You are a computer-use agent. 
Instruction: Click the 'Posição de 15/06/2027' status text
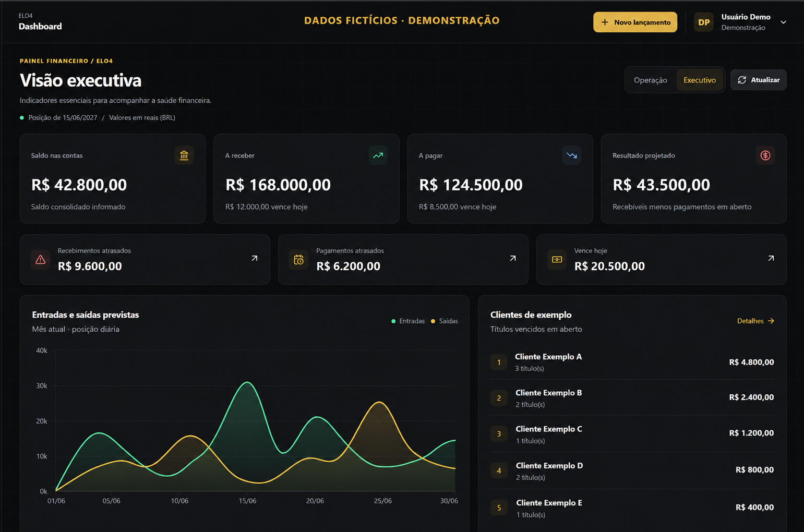point(63,117)
